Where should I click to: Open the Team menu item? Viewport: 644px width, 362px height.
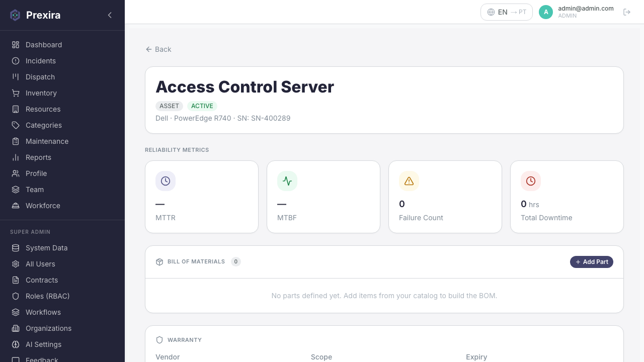tap(62, 190)
